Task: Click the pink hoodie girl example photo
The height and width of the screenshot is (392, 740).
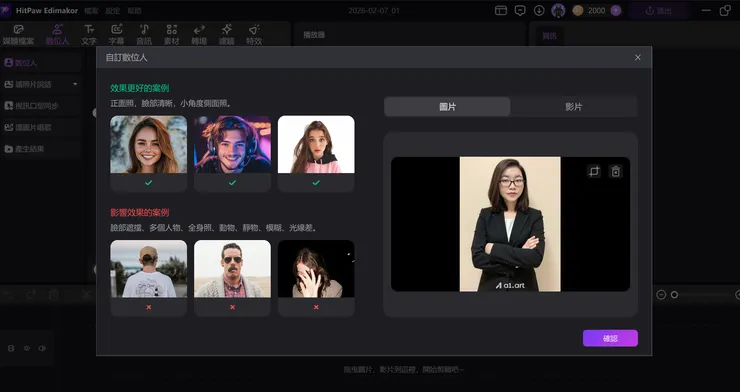Action: pyautogui.click(x=316, y=144)
